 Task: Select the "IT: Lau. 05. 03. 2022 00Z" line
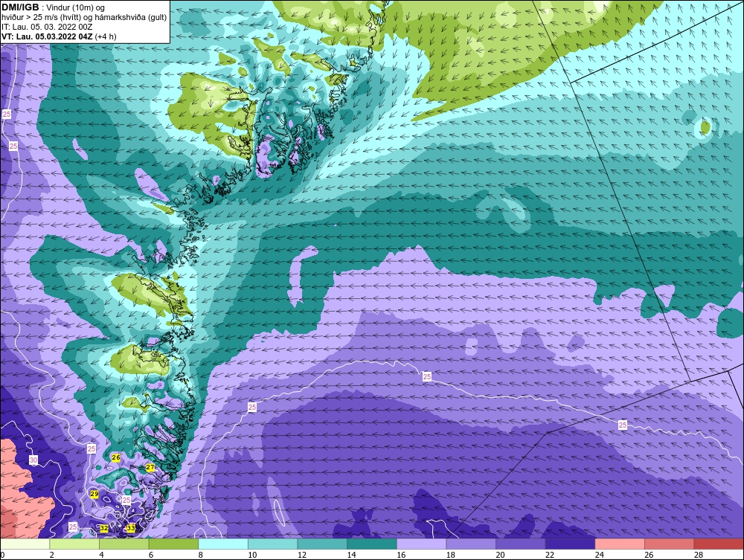click(47, 27)
